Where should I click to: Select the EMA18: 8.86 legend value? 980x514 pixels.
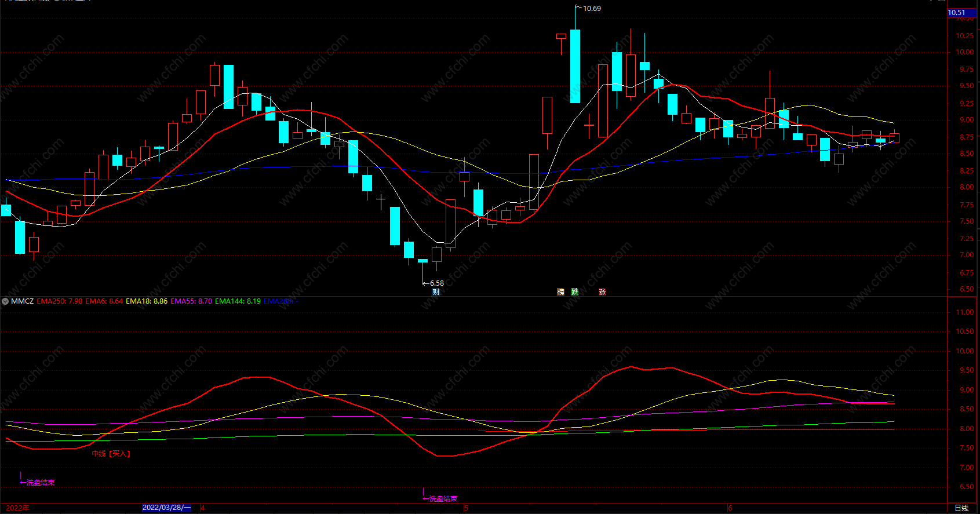(x=147, y=301)
